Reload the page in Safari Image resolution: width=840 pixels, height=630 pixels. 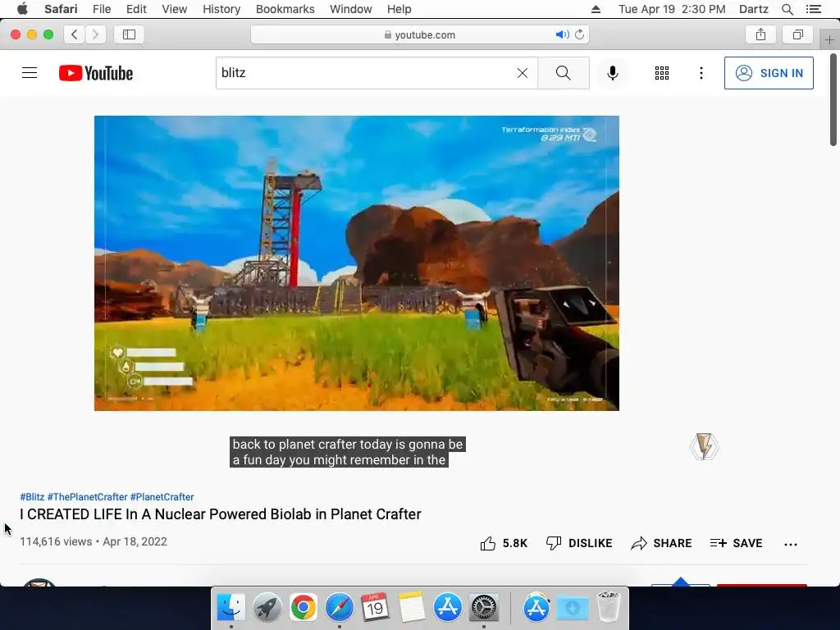580,34
